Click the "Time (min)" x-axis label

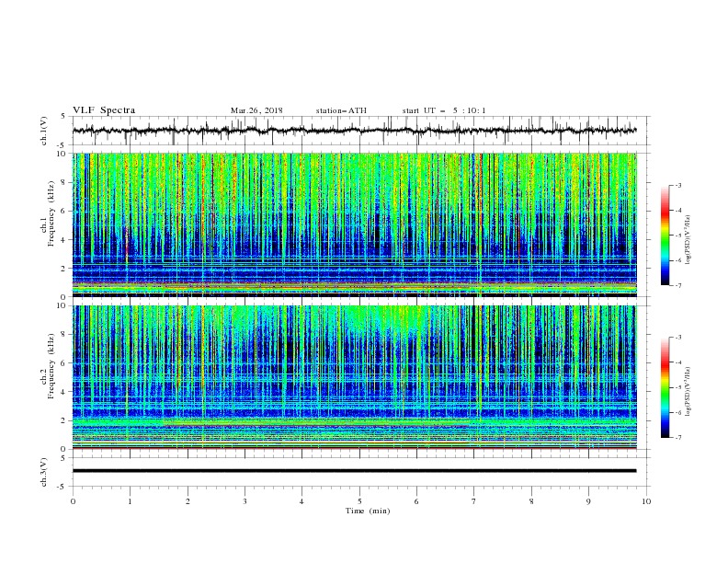tap(368, 511)
